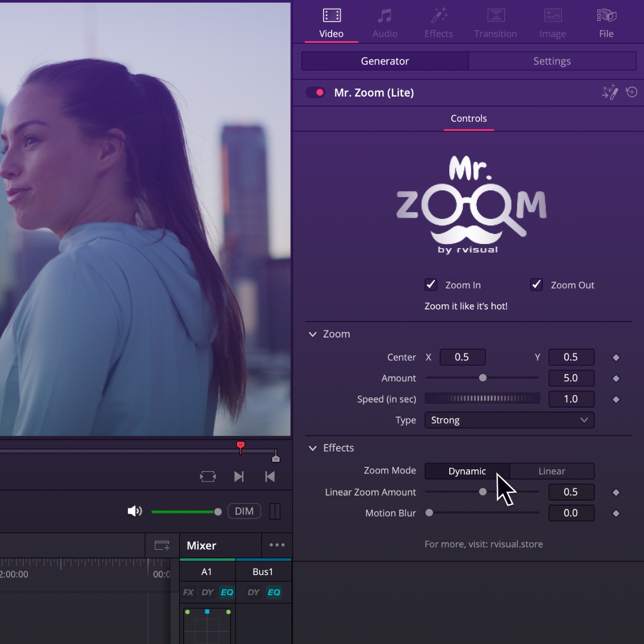Mute audio using the speaker icon
Screen dimensions: 644x644
[x=134, y=512]
